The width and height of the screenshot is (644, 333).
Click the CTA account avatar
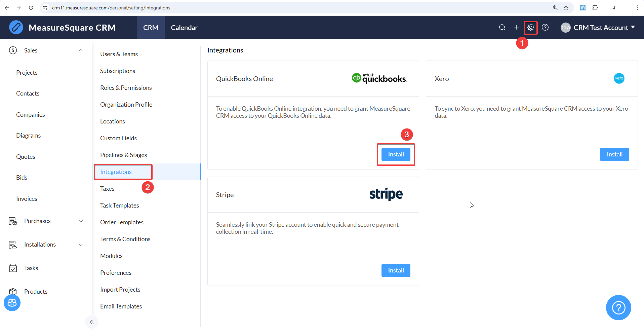(x=566, y=28)
